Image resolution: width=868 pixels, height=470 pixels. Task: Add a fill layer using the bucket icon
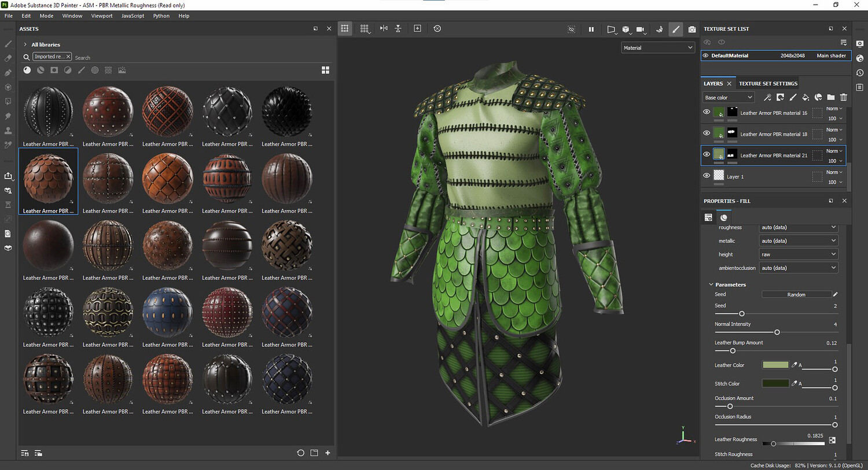pyautogui.click(x=806, y=97)
